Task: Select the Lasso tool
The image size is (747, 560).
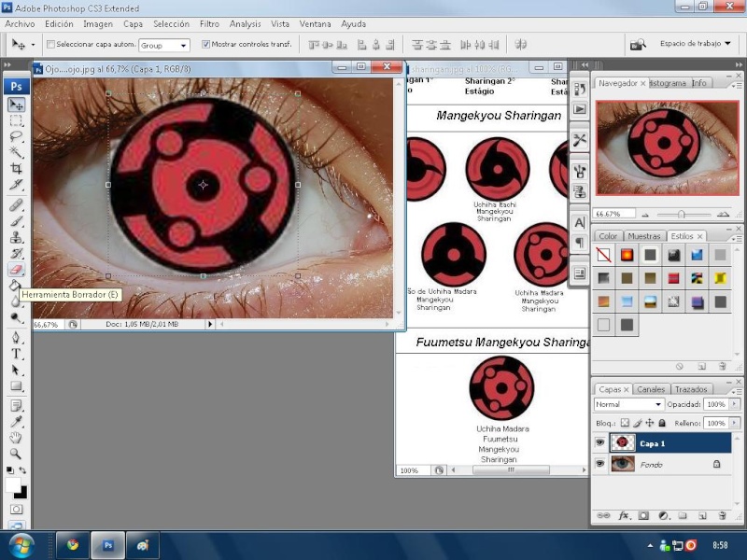Action: 17,136
